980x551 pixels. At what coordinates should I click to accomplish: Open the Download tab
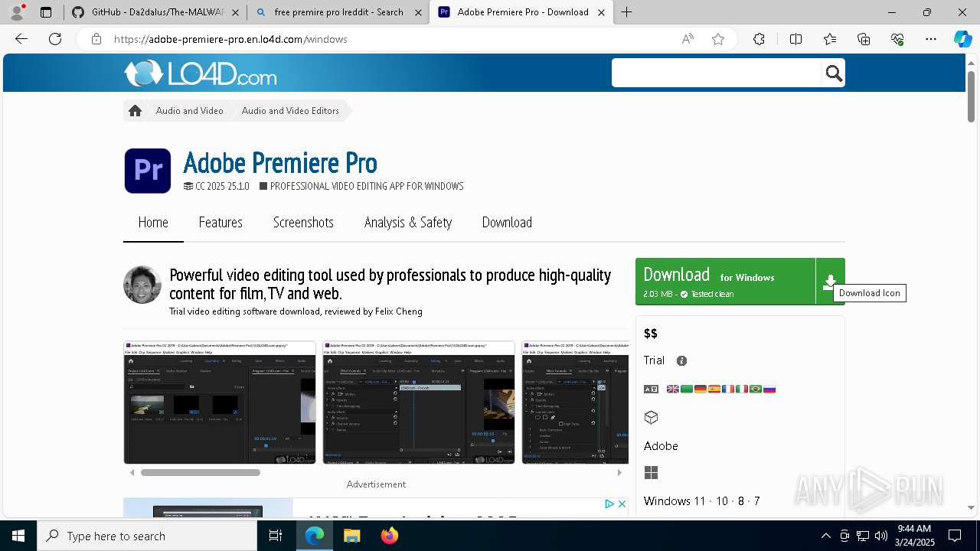pos(507,223)
